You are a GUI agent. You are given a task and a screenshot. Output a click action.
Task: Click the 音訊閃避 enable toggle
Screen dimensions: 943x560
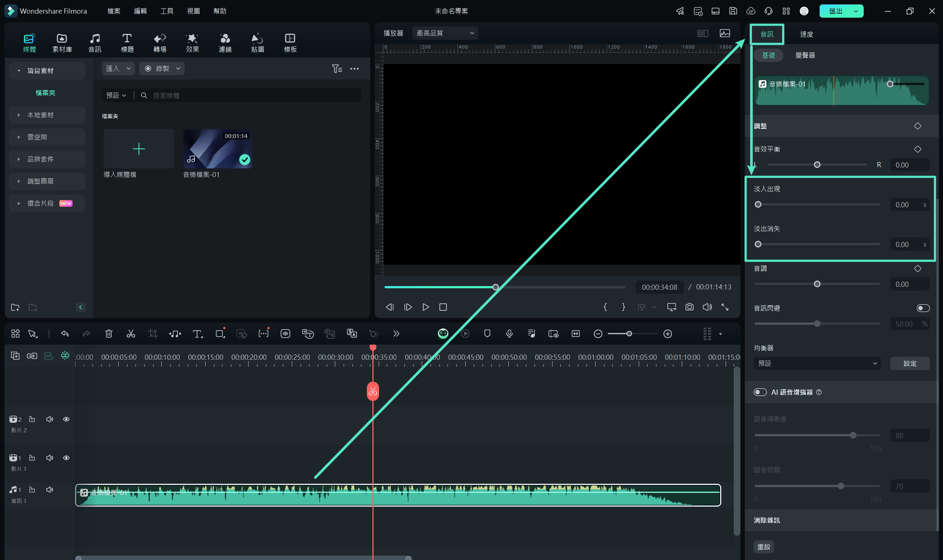923,308
